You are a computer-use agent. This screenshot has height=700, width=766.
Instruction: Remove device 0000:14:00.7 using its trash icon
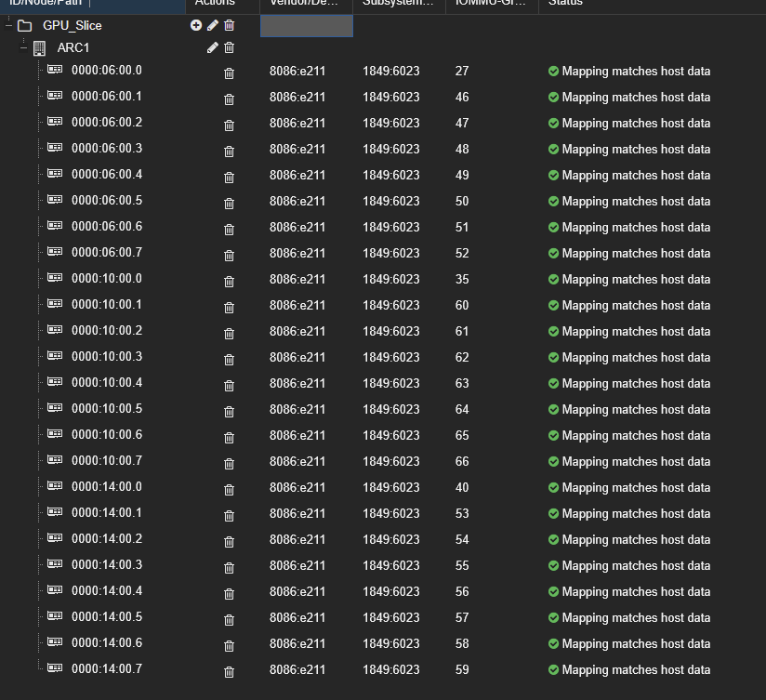click(x=230, y=672)
